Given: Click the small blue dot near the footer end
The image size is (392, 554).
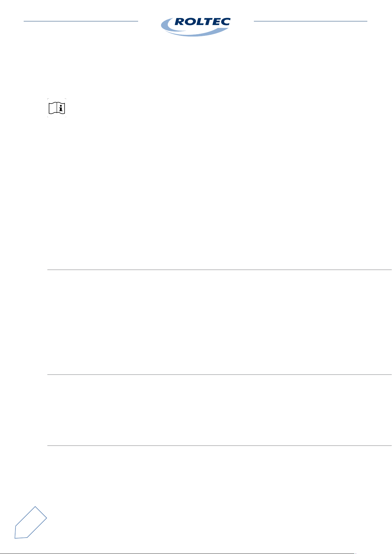Looking at the screenshot, I should pos(356,553).
